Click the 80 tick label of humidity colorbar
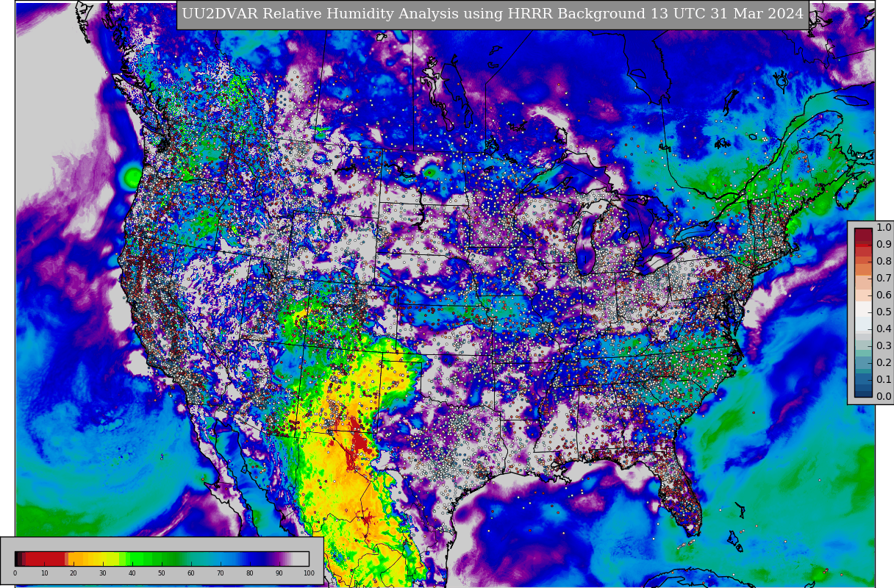This screenshot has width=894, height=588. click(250, 573)
